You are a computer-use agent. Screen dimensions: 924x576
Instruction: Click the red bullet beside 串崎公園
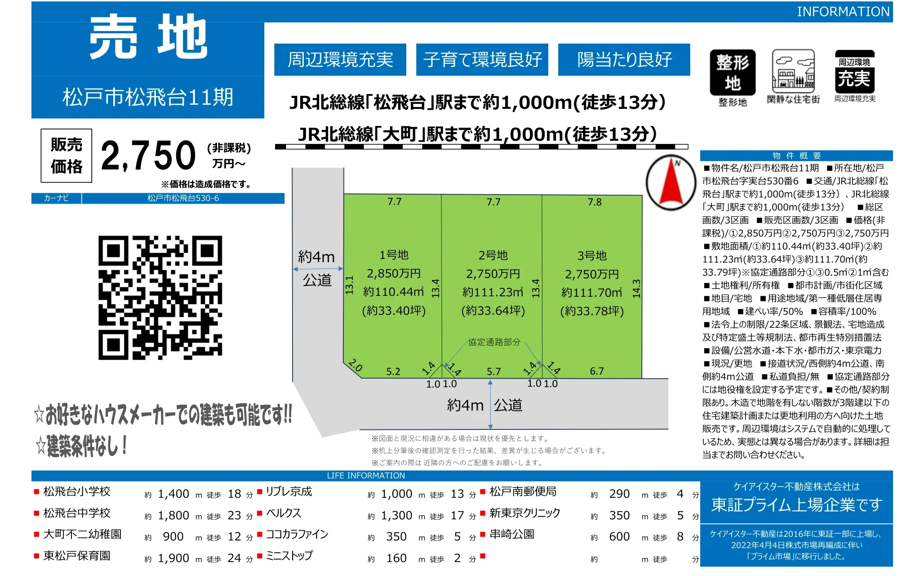pyautogui.click(x=483, y=534)
